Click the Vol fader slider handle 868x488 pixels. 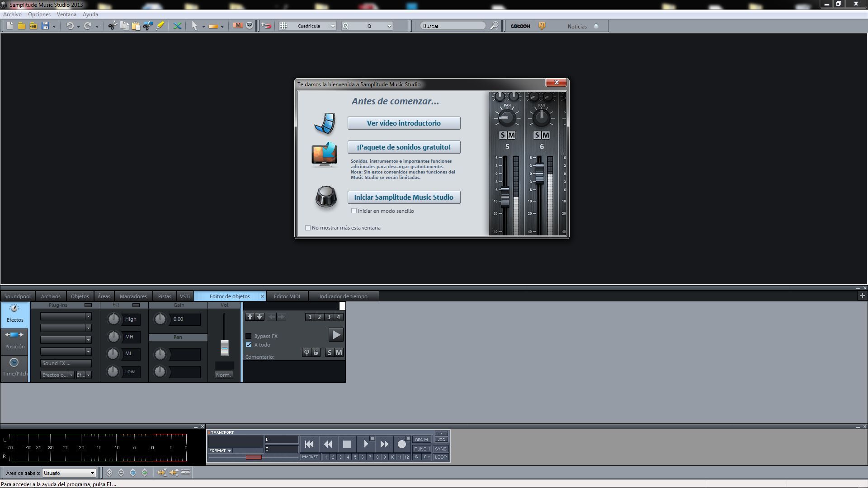tap(224, 347)
